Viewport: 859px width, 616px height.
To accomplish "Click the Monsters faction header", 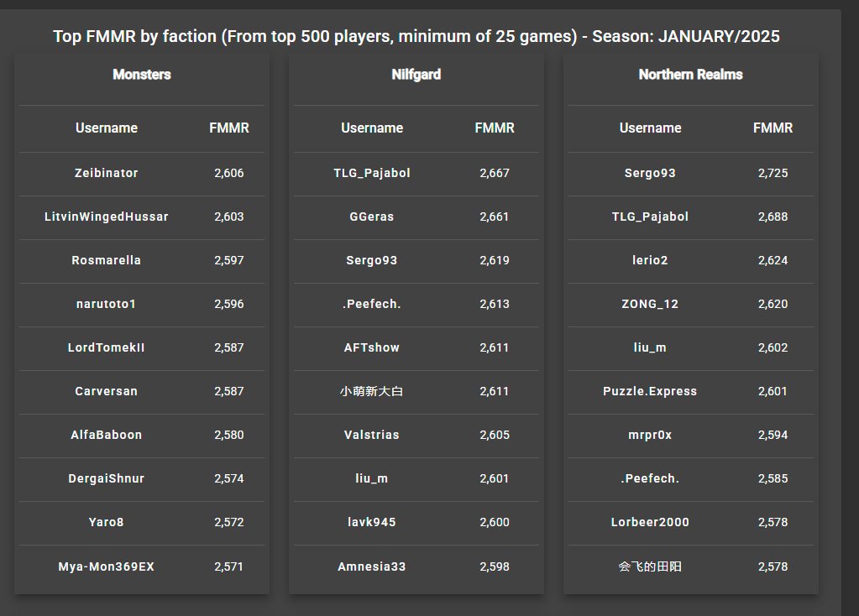I will coord(142,75).
